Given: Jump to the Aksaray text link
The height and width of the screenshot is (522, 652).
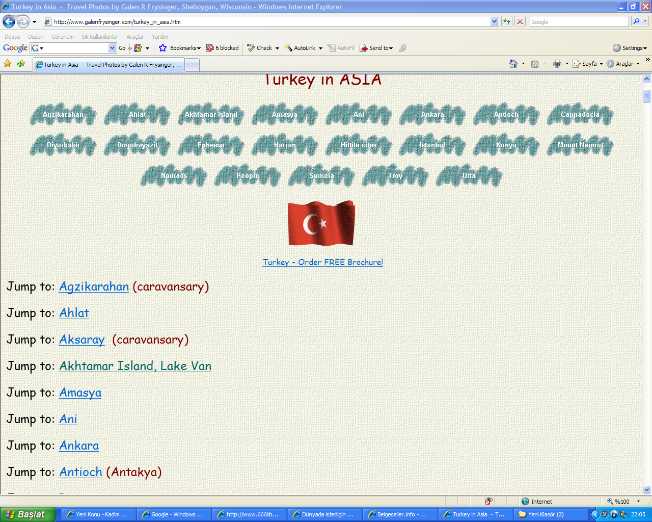Looking at the screenshot, I should pyautogui.click(x=82, y=340).
